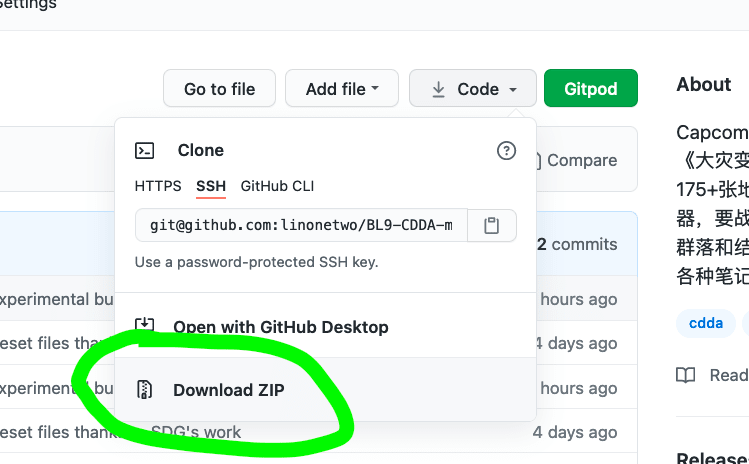Select the SSH clone tab
The width and height of the screenshot is (749, 464).
pos(211,186)
